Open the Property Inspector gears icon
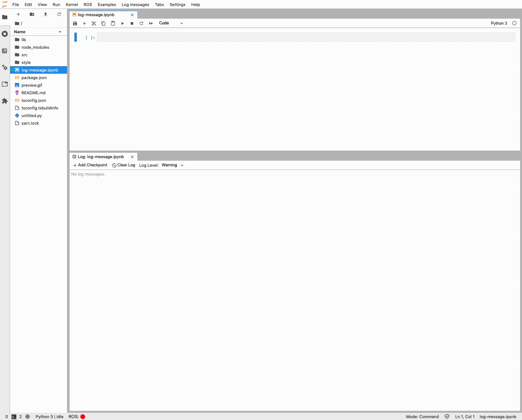The width and height of the screenshot is (522, 420). tap(5, 67)
